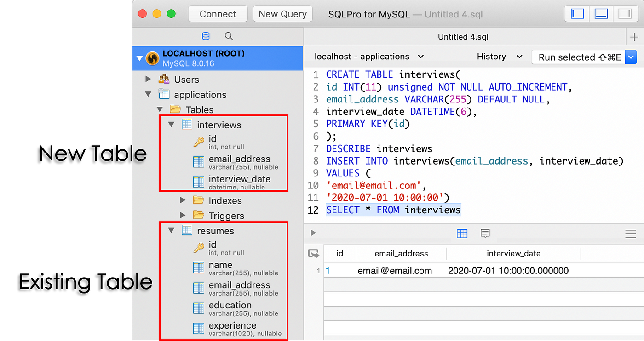Select the 2020-07-01 10:00:00.000000 cell
Image resolution: width=644 pixels, height=341 pixels.
click(x=508, y=271)
